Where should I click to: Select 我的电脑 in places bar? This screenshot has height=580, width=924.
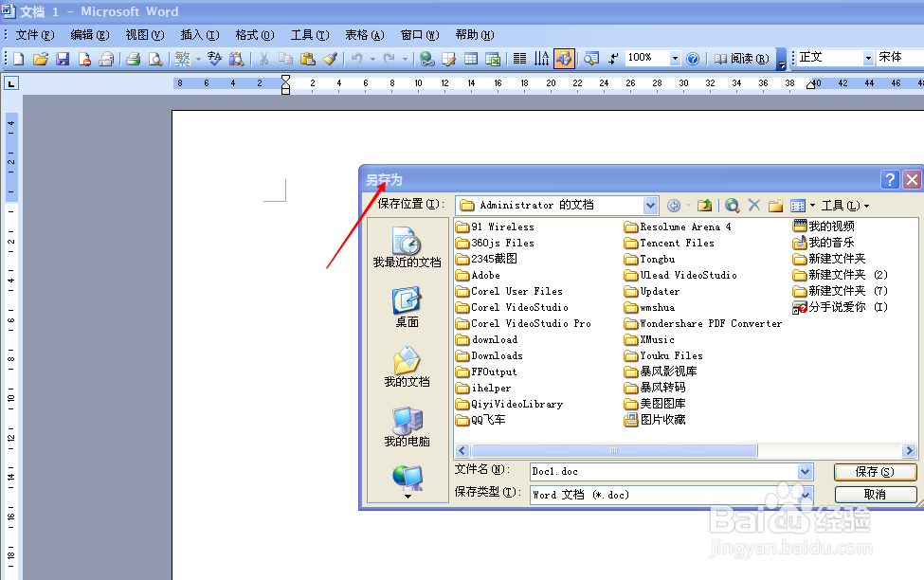point(408,426)
